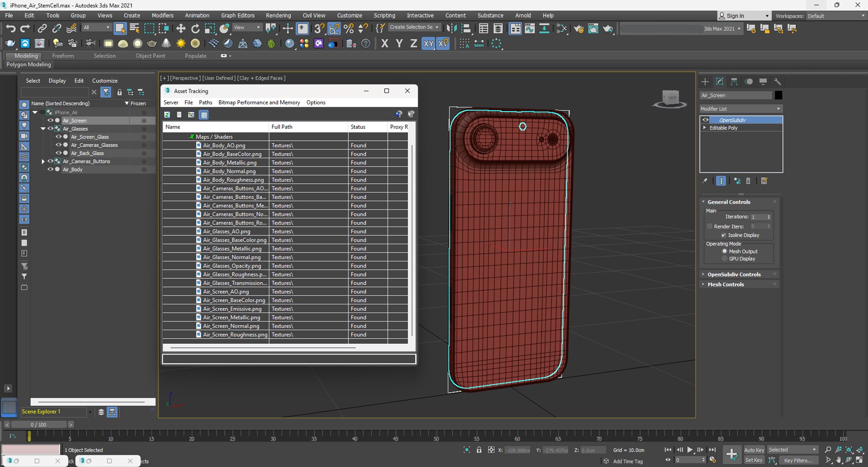Click Pin Stack icon under modifier stack
The width and height of the screenshot is (868, 467).
(x=705, y=181)
